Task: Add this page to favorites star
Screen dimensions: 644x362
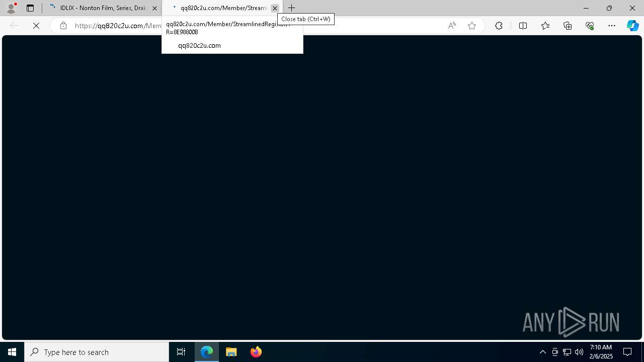Action: point(472,26)
